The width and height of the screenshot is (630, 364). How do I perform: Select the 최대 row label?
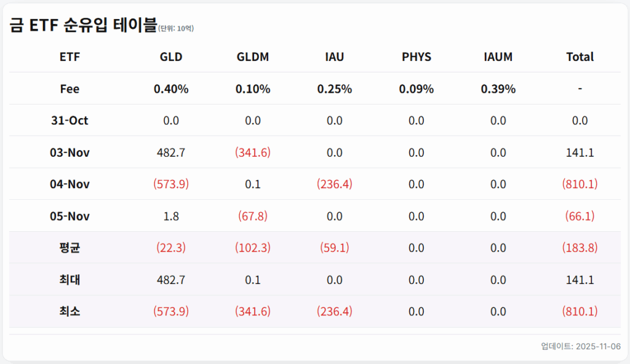70,280
